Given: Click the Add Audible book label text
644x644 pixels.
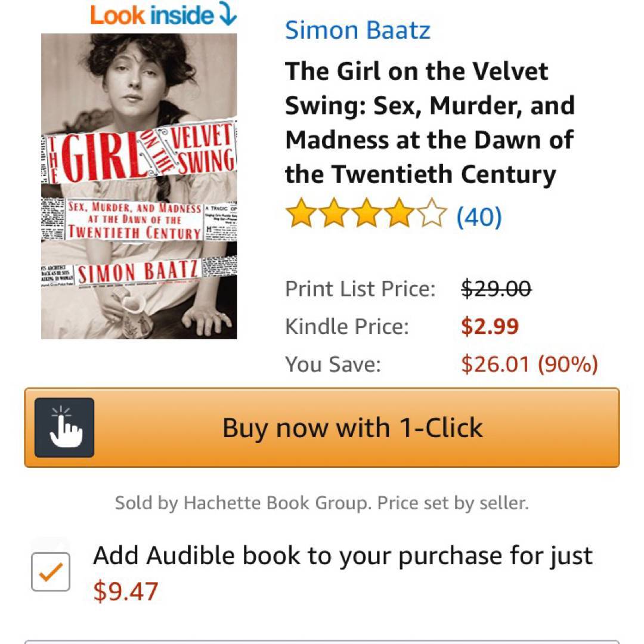Looking at the screenshot, I should click(x=343, y=556).
